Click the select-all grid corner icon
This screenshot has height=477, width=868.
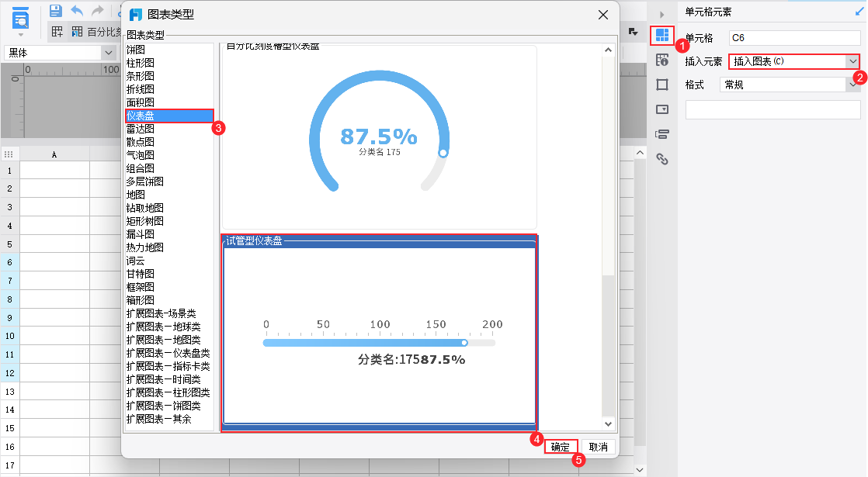(9, 154)
